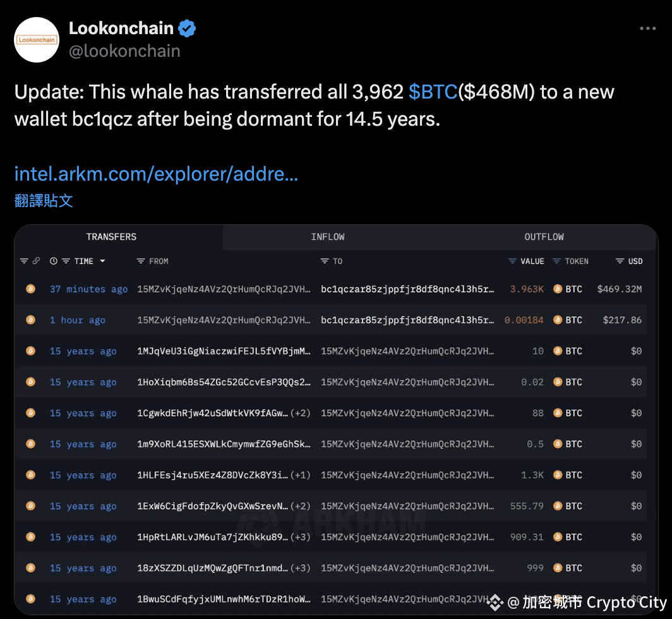Click the filter icon beside FROM

[x=141, y=261]
